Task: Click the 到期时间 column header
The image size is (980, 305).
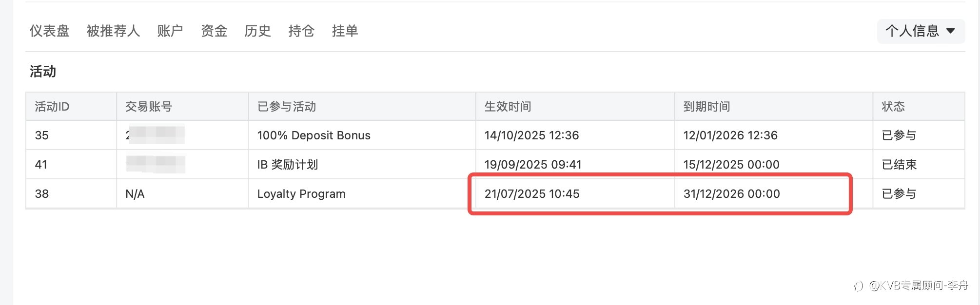Action: pos(706,107)
